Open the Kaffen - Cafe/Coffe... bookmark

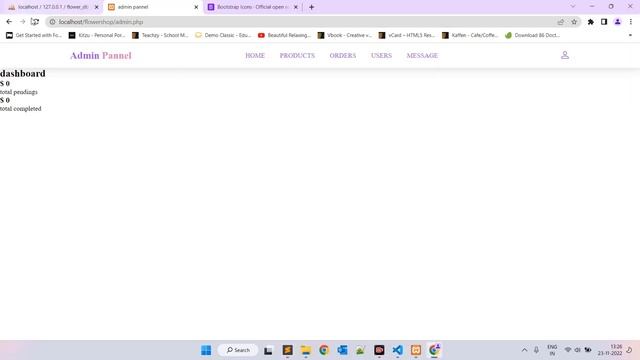click(x=470, y=35)
